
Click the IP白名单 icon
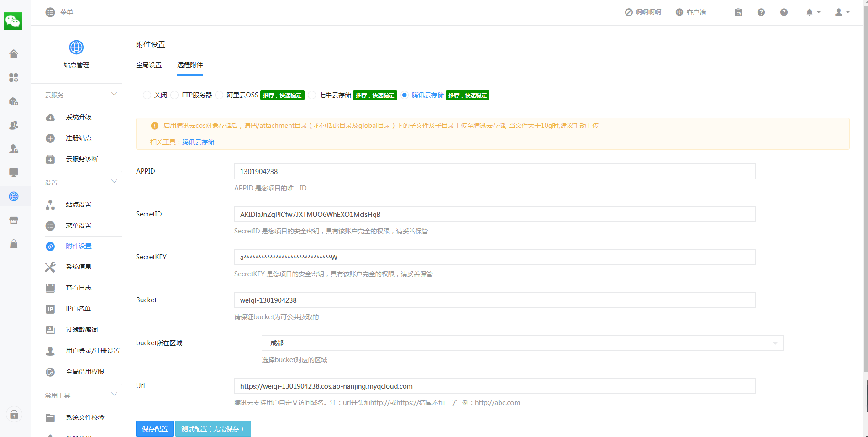click(x=50, y=309)
